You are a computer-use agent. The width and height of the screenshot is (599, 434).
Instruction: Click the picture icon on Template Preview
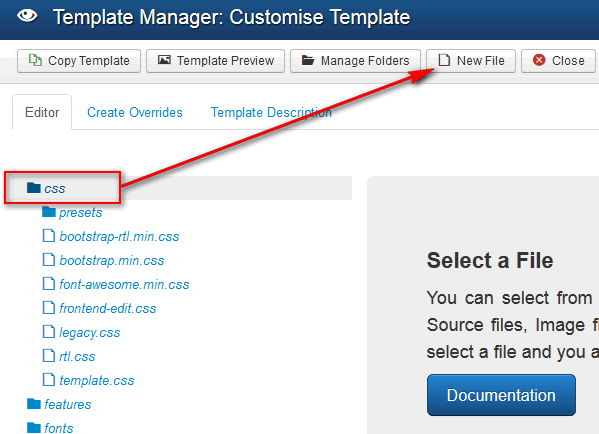point(164,60)
